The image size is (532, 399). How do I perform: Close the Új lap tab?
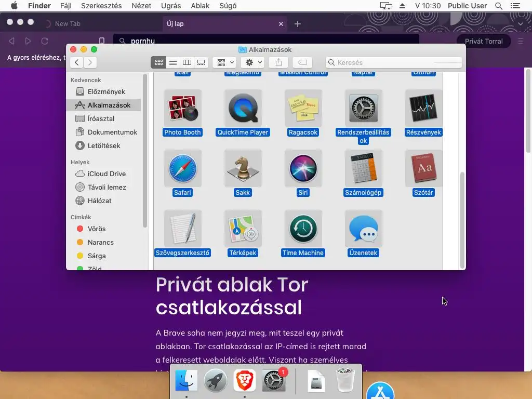281,24
